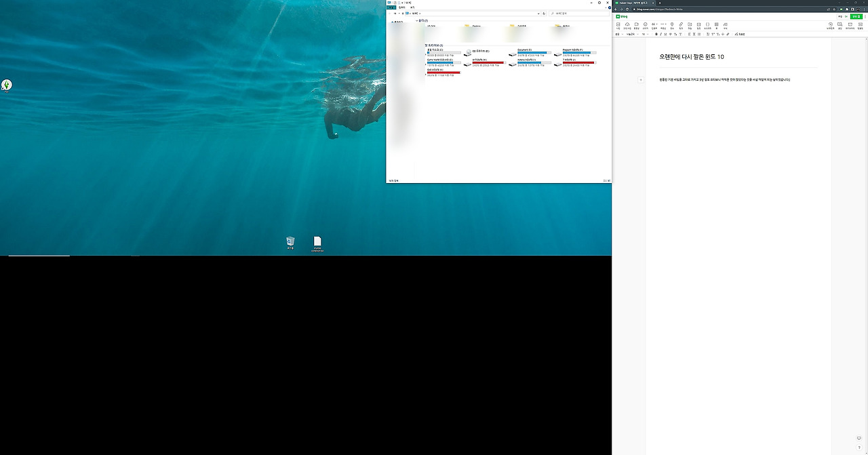868x455 pixels.
Task: Add a place to the blog post
Action: 672,26
